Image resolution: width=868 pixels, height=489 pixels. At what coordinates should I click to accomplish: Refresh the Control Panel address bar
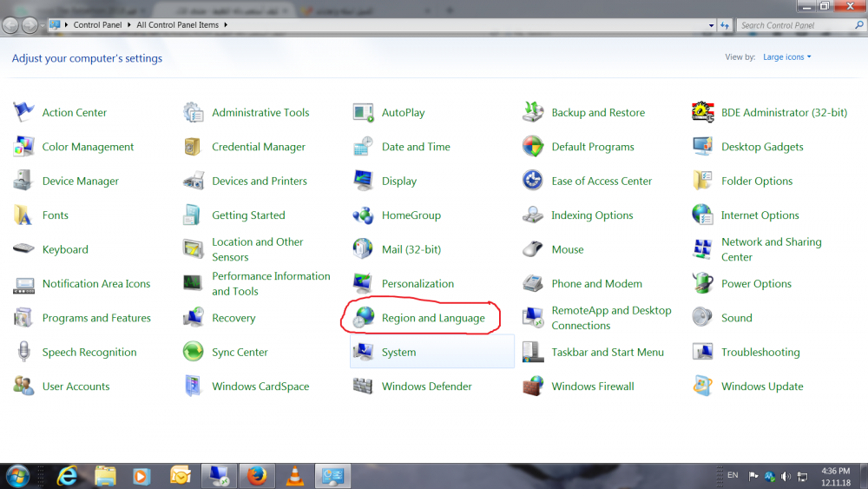tap(725, 25)
